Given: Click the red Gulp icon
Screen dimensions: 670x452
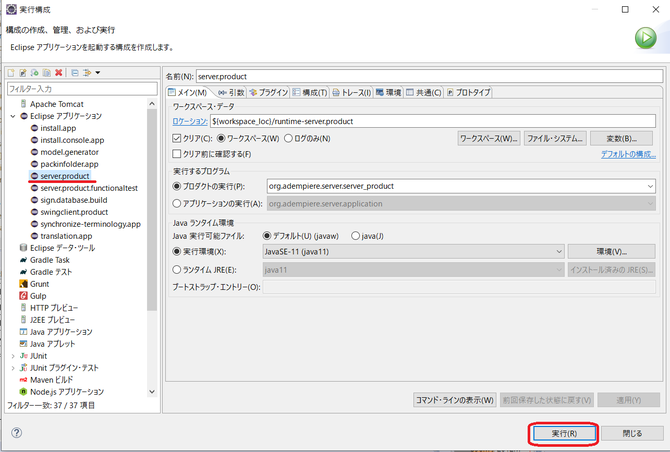Looking at the screenshot, I should coord(24,296).
